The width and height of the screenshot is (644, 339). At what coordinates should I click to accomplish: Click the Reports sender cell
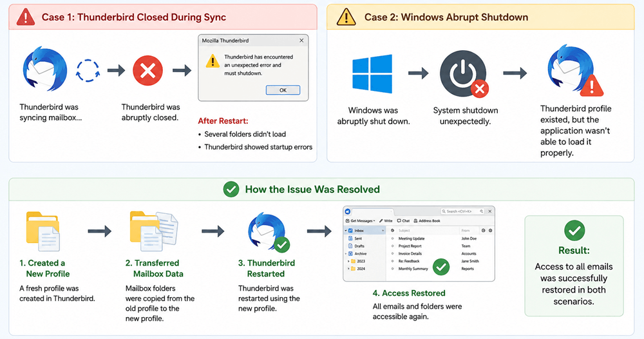468,269
